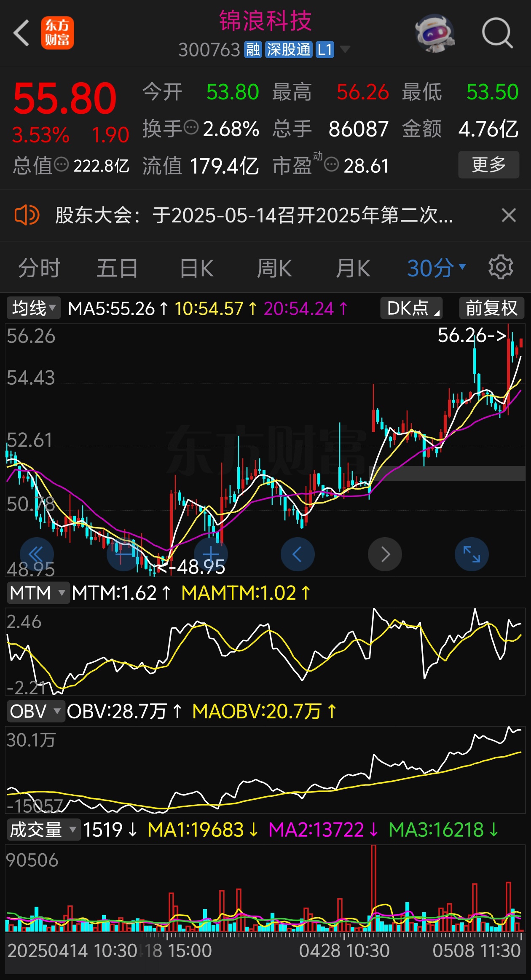Expand stock title dropdown triangle
The width and height of the screenshot is (531, 980).
[345, 50]
